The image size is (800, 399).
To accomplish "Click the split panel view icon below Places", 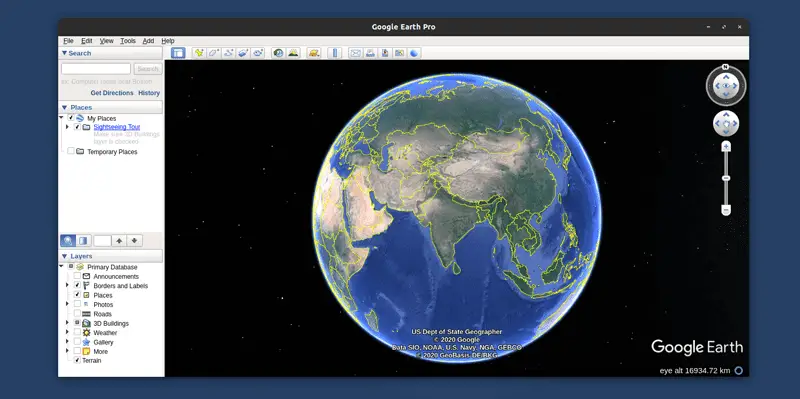I will coord(83,241).
